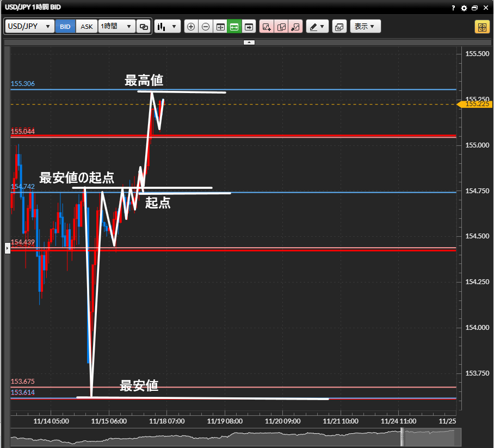This screenshot has width=494, height=448.
Task: Open the 表示 display menu
Action: click(365, 26)
